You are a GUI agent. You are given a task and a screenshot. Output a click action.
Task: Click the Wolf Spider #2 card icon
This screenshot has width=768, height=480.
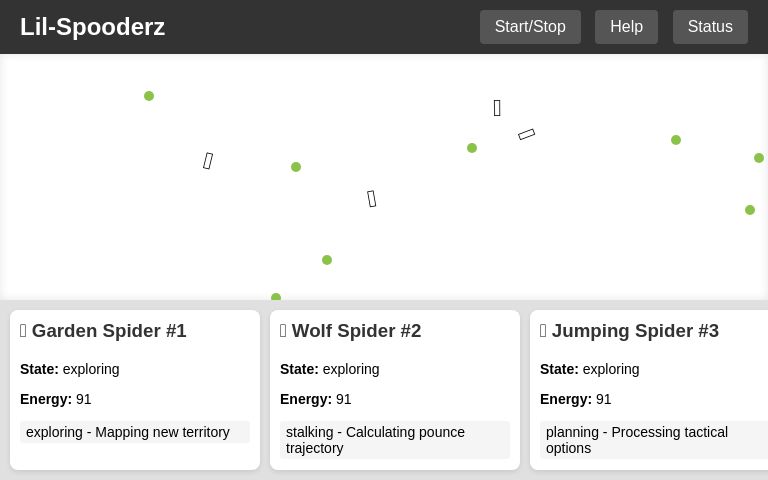283,331
